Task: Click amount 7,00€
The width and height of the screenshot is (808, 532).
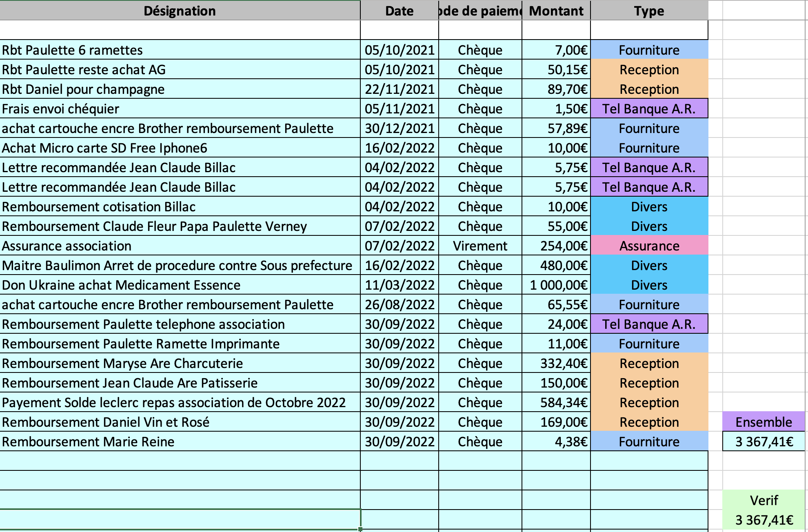Action: click(x=556, y=50)
